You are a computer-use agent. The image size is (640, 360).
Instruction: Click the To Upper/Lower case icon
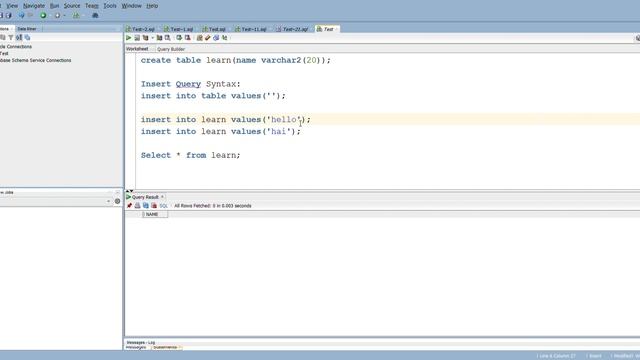tap(224, 38)
